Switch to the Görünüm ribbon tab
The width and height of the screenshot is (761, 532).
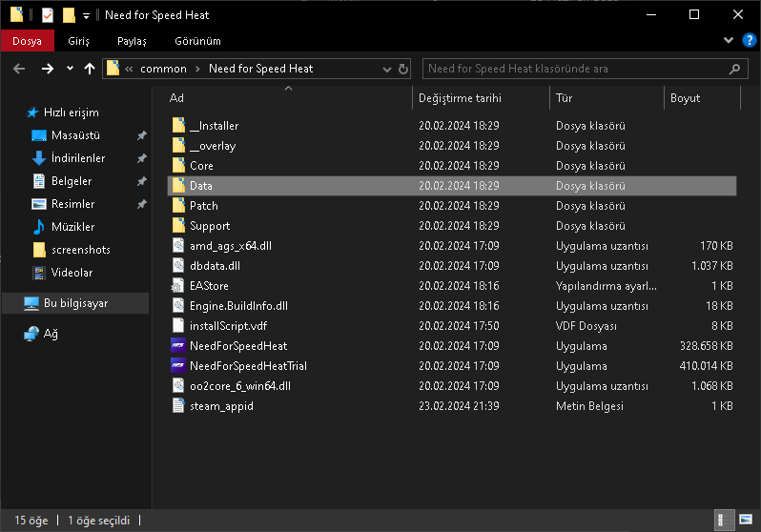197,41
